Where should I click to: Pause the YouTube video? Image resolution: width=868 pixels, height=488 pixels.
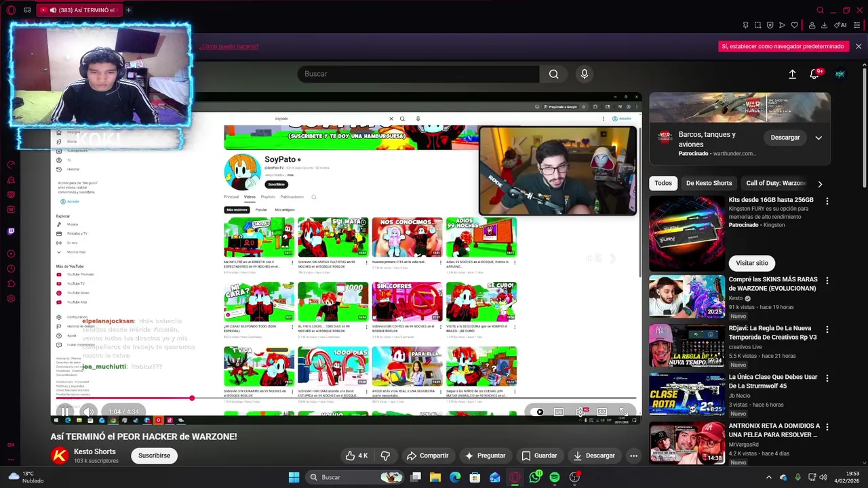pyautogui.click(x=64, y=411)
